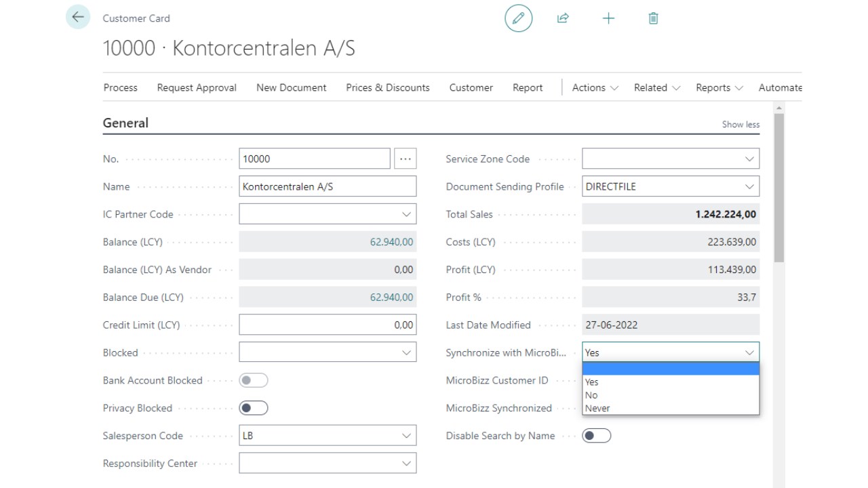Click the vertical scrollbar thumb
Viewport: 868px width, 488px height.
click(x=779, y=187)
